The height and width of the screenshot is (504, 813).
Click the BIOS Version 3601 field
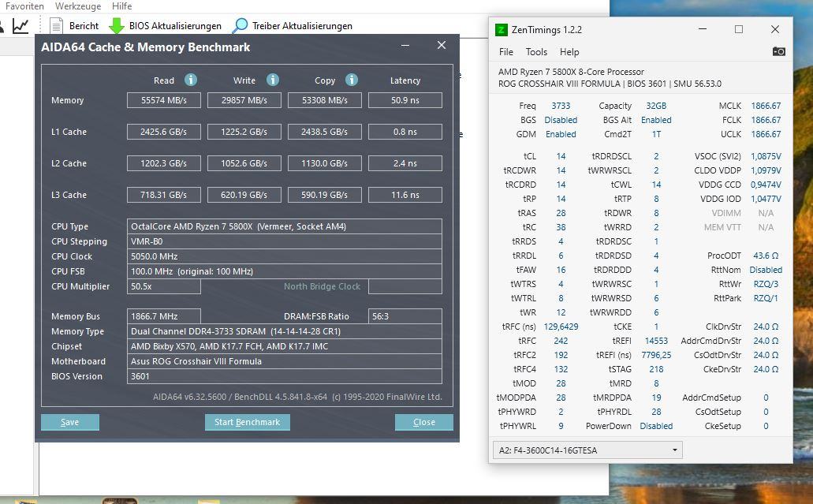click(x=284, y=376)
